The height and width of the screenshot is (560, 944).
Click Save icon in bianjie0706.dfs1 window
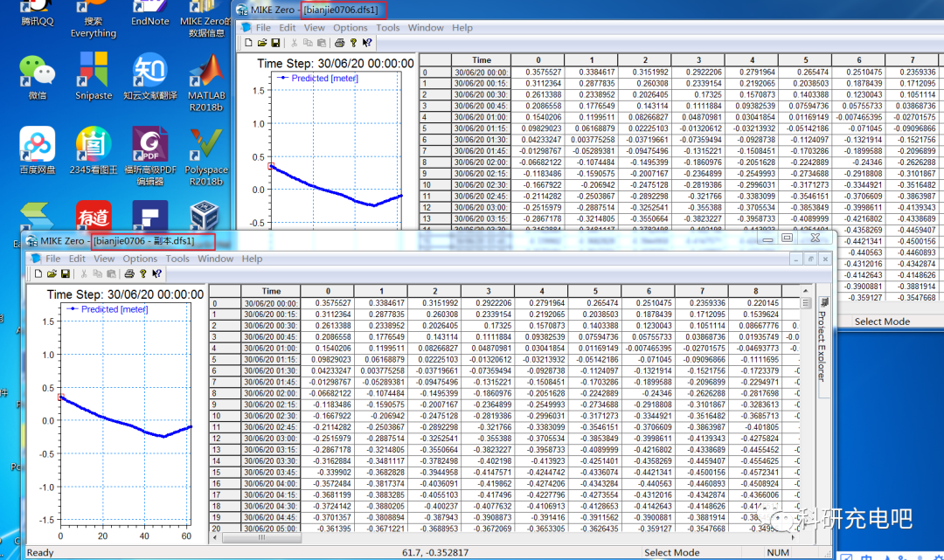click(x=275, y=43)
